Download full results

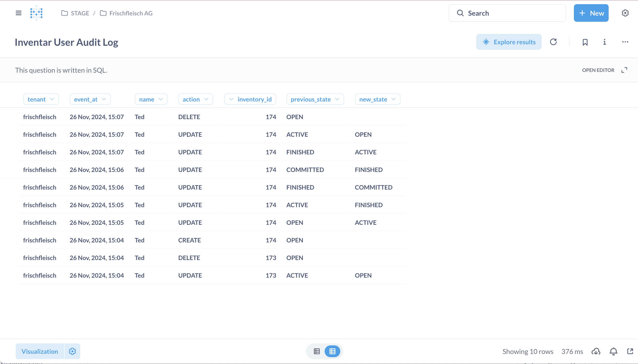[596, 351]
